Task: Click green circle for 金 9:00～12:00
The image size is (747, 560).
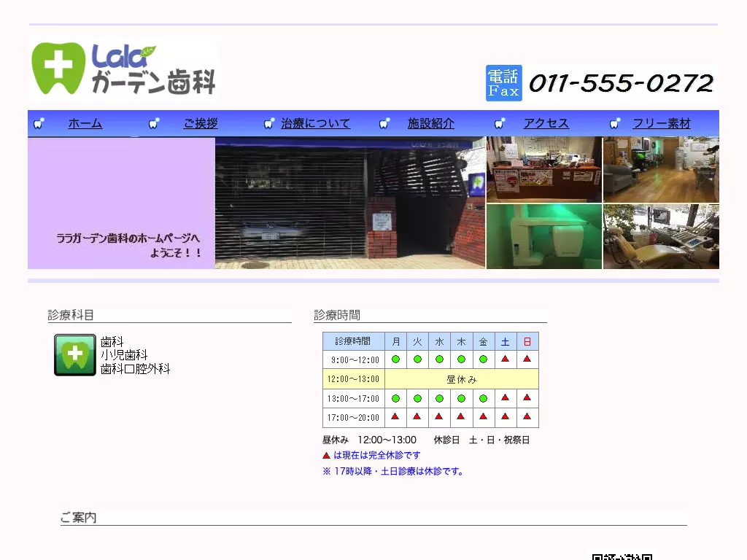Action: [483, 359]
